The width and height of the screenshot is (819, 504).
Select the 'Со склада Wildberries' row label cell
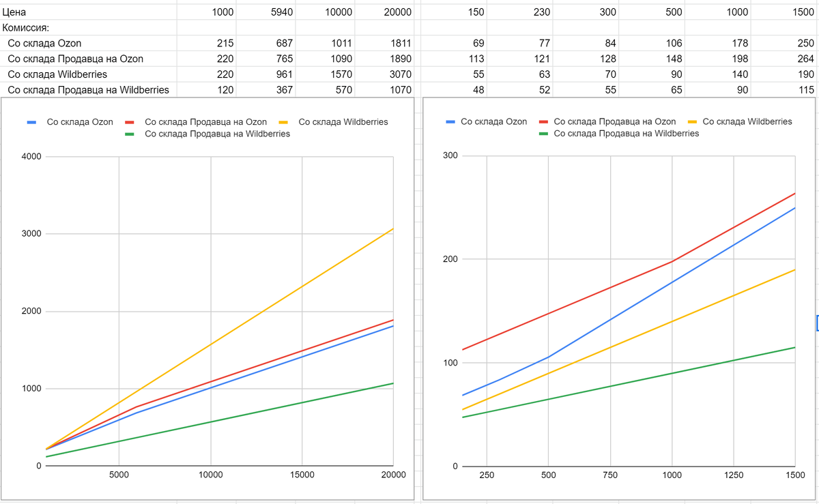(89, 74)
